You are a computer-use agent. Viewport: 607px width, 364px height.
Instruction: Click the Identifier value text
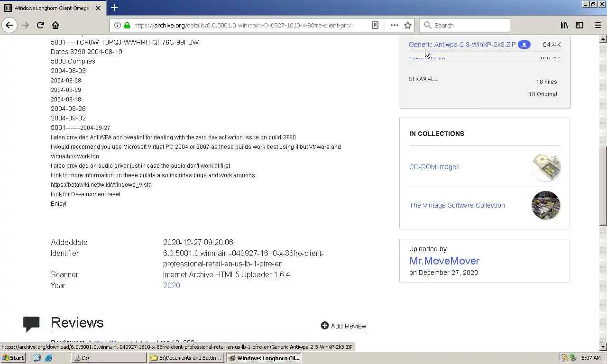tap(243, 259)
